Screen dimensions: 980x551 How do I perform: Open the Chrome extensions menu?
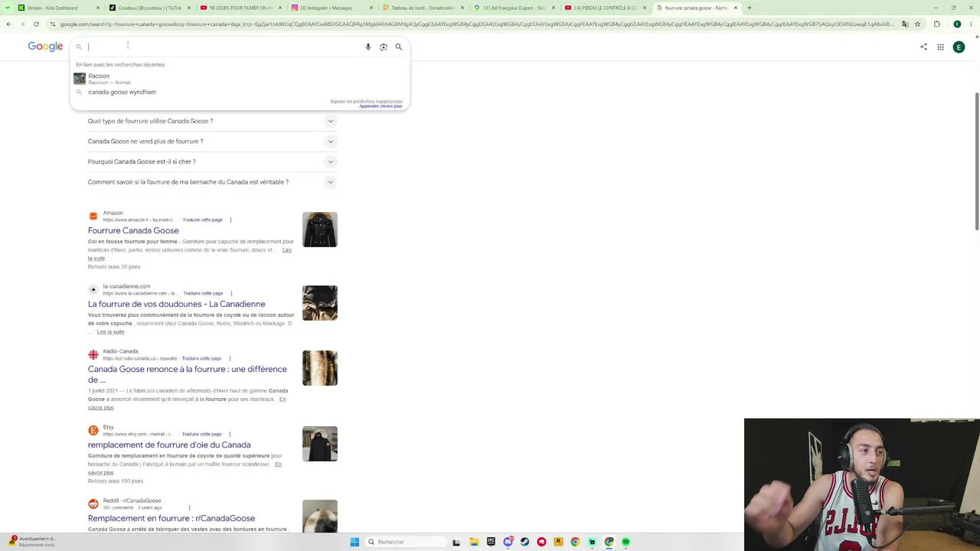point(936,24)
